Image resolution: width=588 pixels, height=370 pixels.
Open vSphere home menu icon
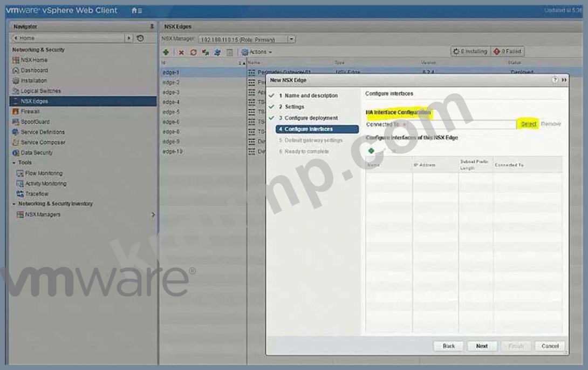(136, 10)
